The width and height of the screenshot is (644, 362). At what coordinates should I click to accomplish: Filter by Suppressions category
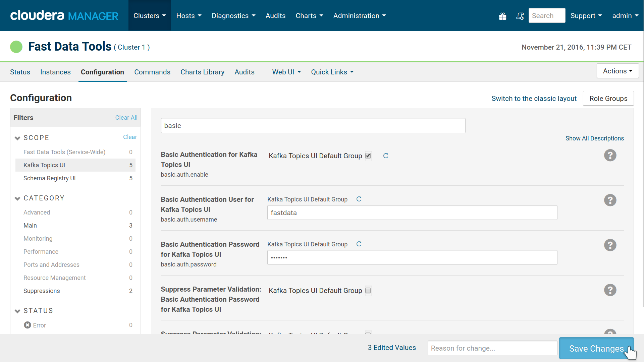coord(75,291)
